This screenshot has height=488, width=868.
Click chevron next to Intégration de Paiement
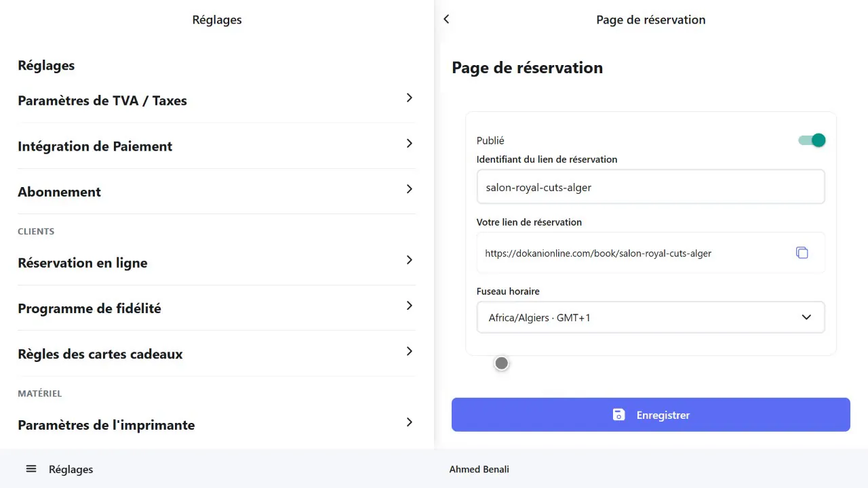409,143
